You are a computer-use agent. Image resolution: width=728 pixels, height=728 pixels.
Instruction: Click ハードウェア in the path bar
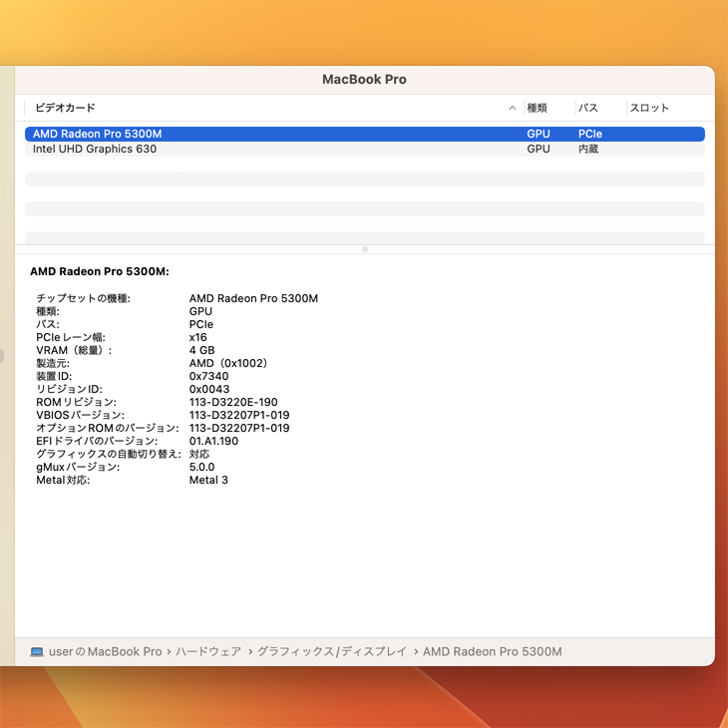click(x=208, y=652)
